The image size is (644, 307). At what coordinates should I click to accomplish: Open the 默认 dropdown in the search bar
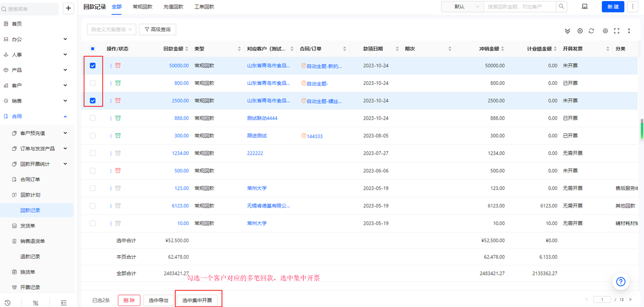462,7
